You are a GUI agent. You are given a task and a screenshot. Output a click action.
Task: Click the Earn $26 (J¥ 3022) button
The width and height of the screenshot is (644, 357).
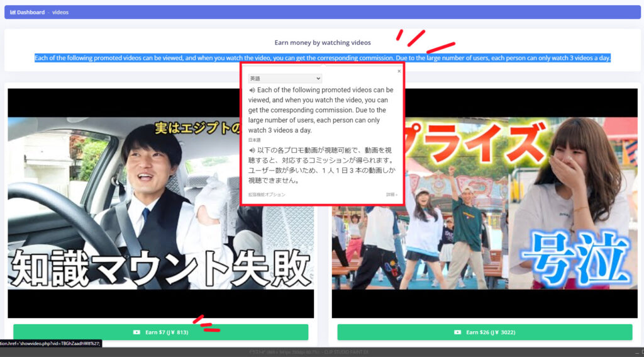click(485, 332)
